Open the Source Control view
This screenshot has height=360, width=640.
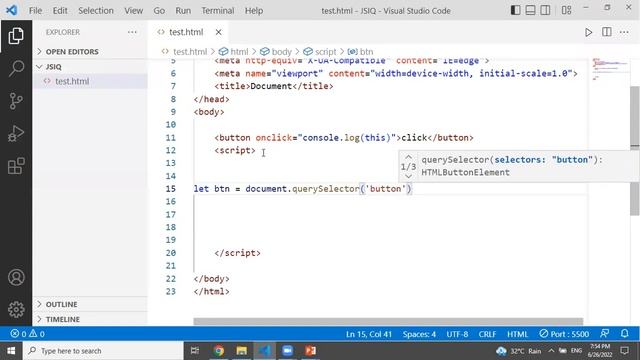pos(16,101)
